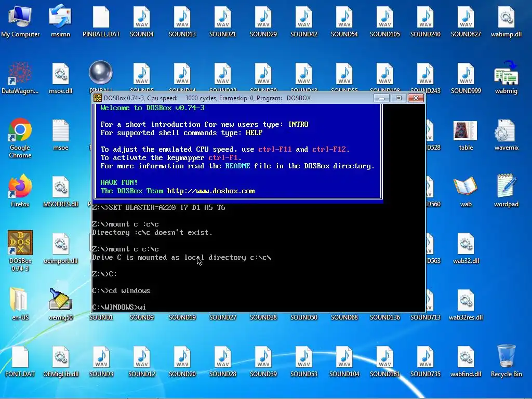532x399 pixels.
Task: Click 'Welcome to DOSBox v0.74-3' text
Action: pos(152,108)
